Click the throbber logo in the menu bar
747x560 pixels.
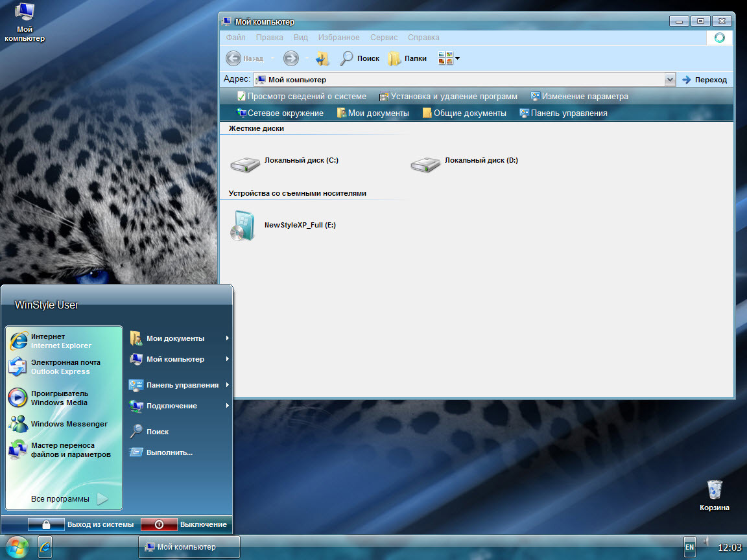pos(719,38)
